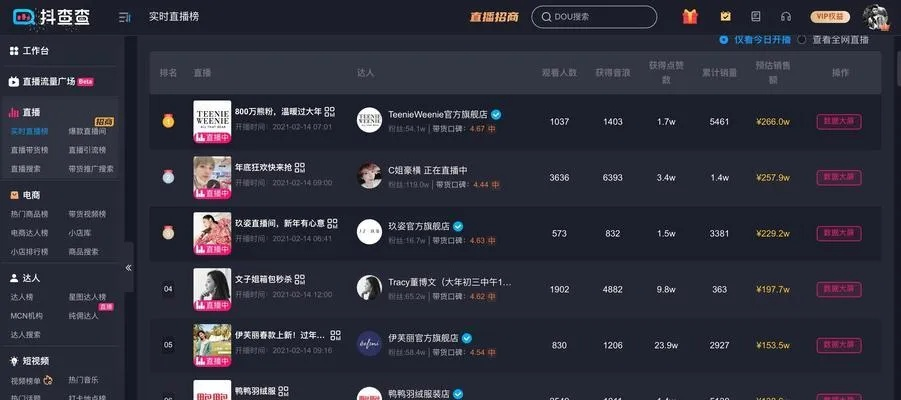Select the 查看全网直播 radio option

tap(833, 40)
